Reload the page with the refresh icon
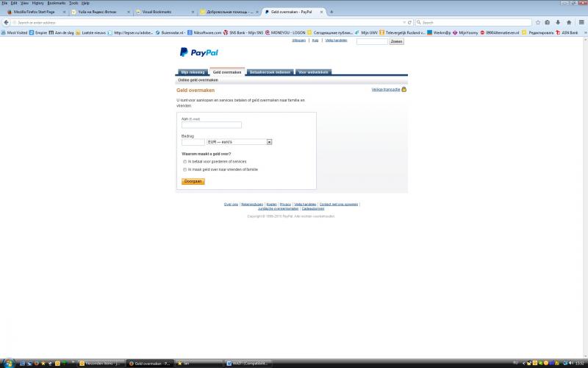The height and width of the screenshot is (368, 588). click(409, 23)
